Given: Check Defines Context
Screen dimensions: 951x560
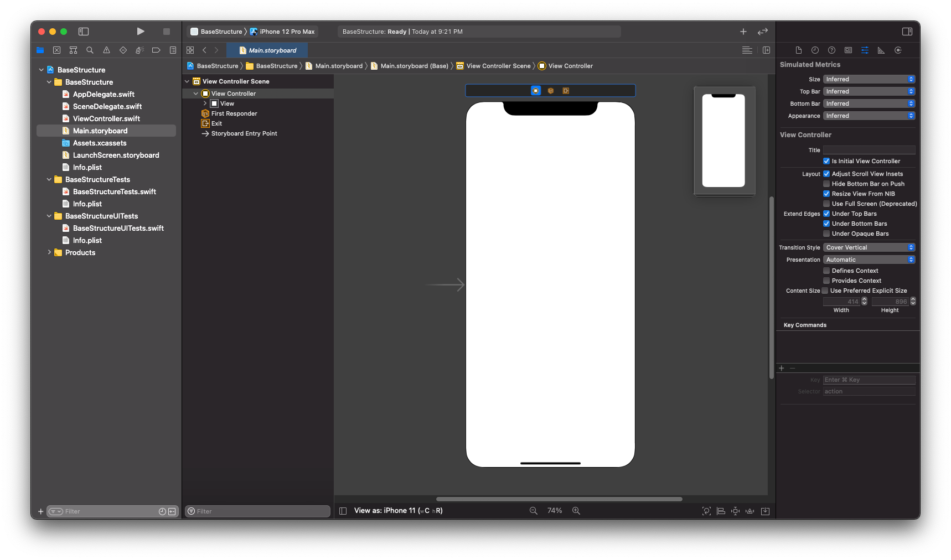Looking at the screenshot, I should [x=826, y=271].
